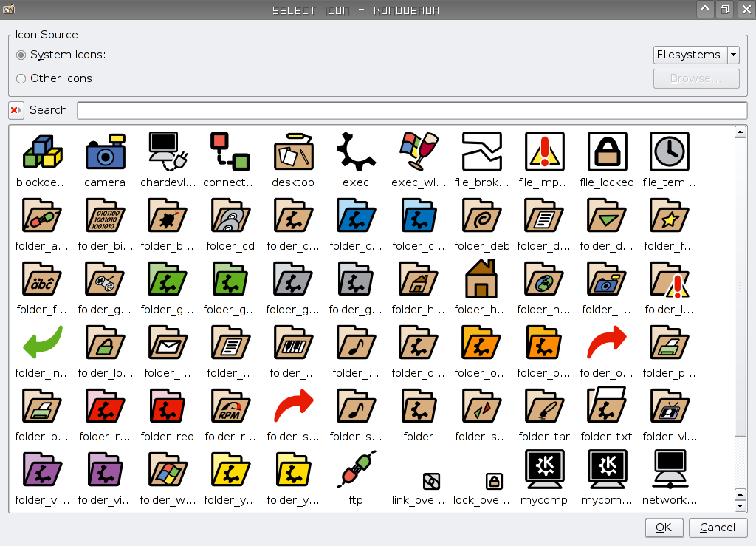Choose the folder_video TV icon
756x546 pixels.
(x=670, y=406)
